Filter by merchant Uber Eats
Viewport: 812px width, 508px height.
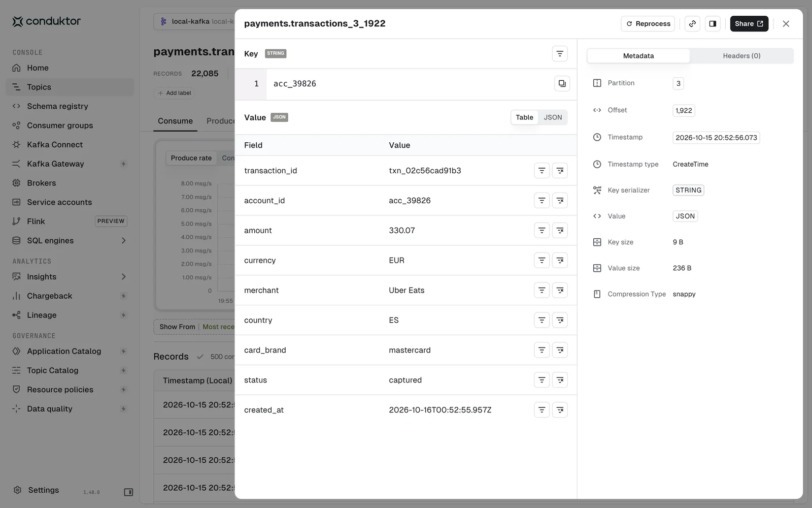(542, 291)
